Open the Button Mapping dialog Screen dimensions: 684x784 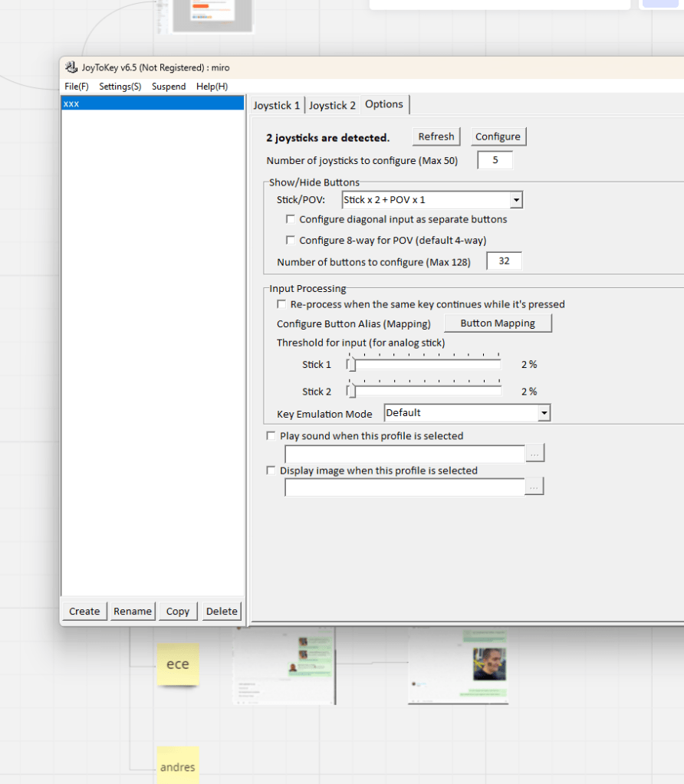coord(498,323)
